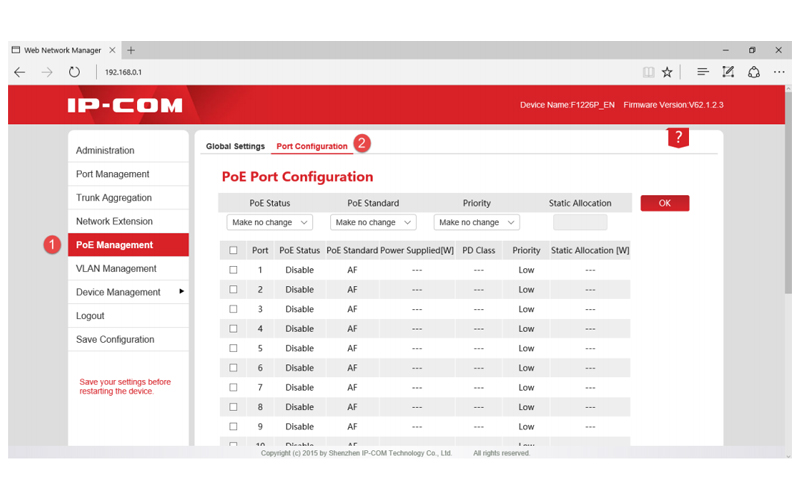The height and width of the screenshot is (500, 800).
Task: Open VLAN Management in the sidebar
Action: 129,268
